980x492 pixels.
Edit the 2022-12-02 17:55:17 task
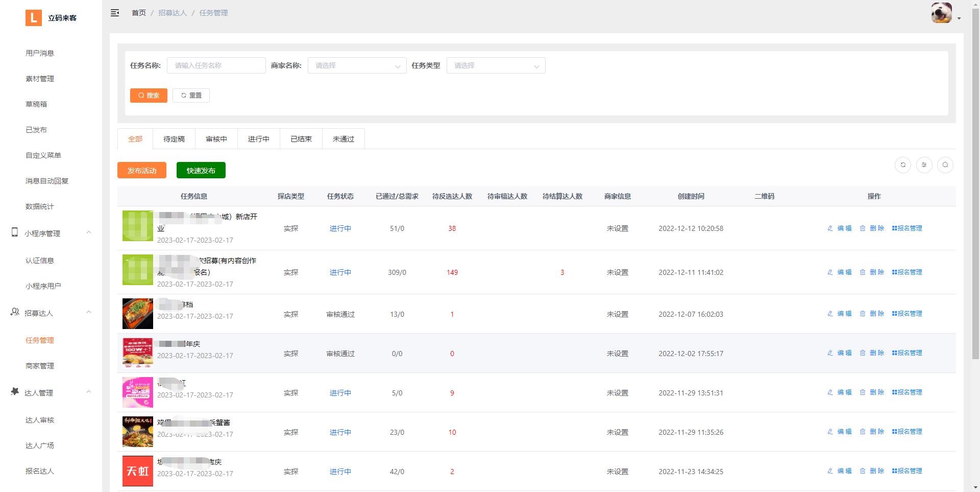840,353
